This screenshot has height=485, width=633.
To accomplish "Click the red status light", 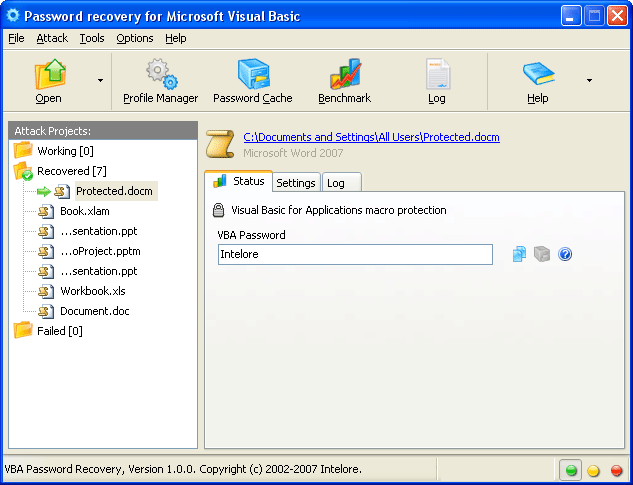I will 616,470.
